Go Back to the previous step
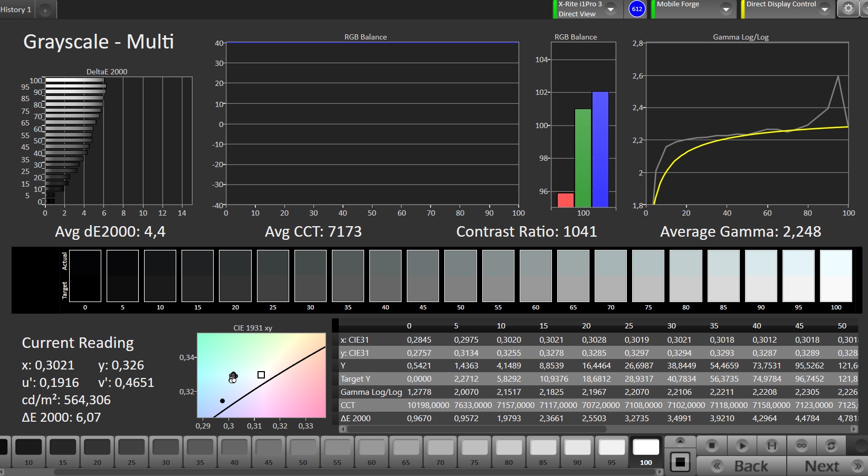The image size is (868, 476). (742, 466)
